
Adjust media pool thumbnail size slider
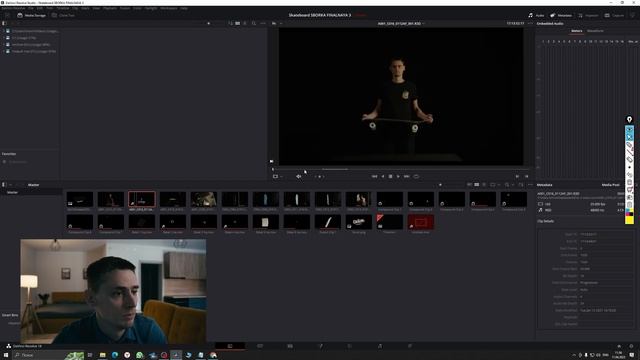click(x=440, y=185)
